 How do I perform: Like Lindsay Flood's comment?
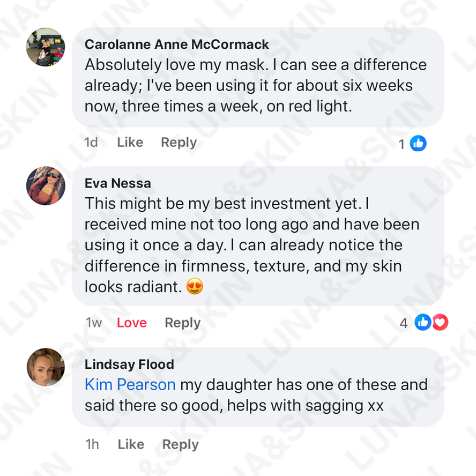tap(131, 444)
